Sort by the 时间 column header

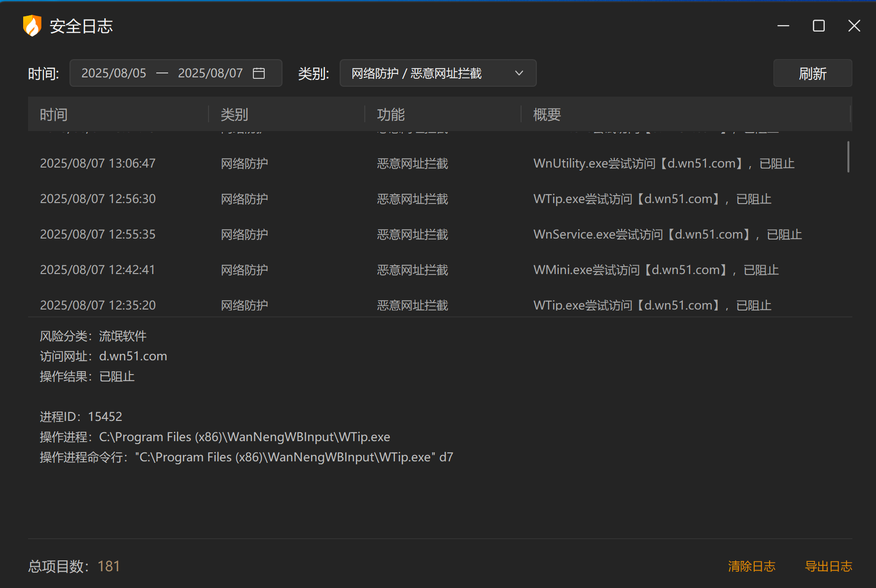(54, 115)
